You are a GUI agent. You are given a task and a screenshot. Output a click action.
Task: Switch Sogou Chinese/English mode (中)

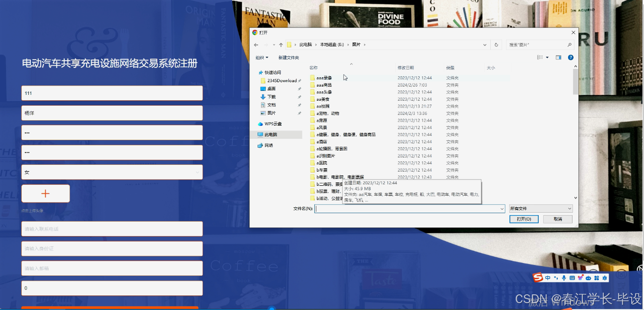pyautogui.click(x=548, y=278)
